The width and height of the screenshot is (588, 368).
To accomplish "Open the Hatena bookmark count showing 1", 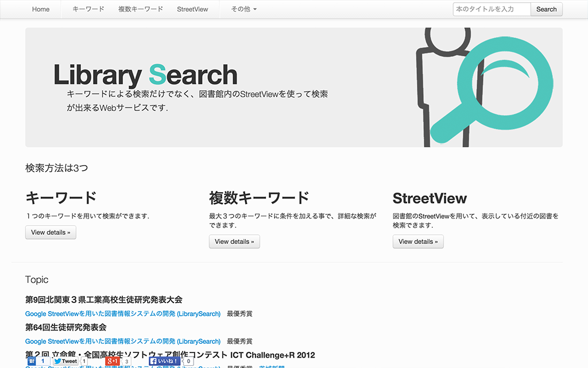I will 42,361.
